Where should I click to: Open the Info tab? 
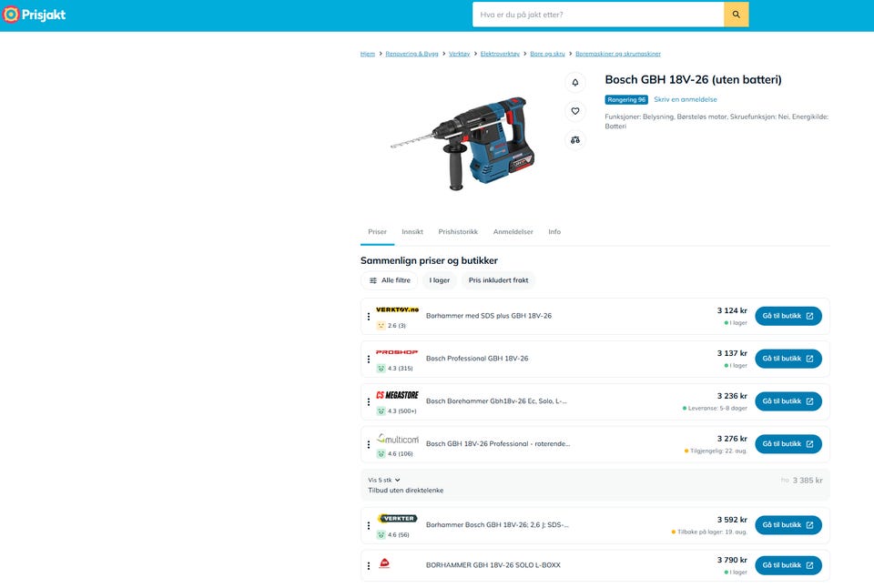tap(554, 232)
